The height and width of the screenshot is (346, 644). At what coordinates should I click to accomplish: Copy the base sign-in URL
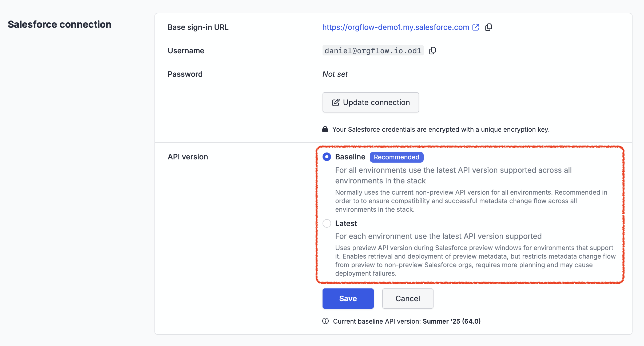tap(488, 27)
